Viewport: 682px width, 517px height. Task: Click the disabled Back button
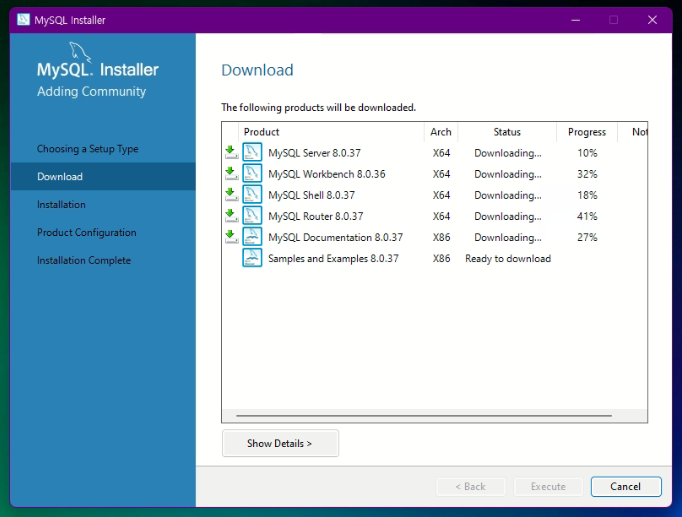471,487
